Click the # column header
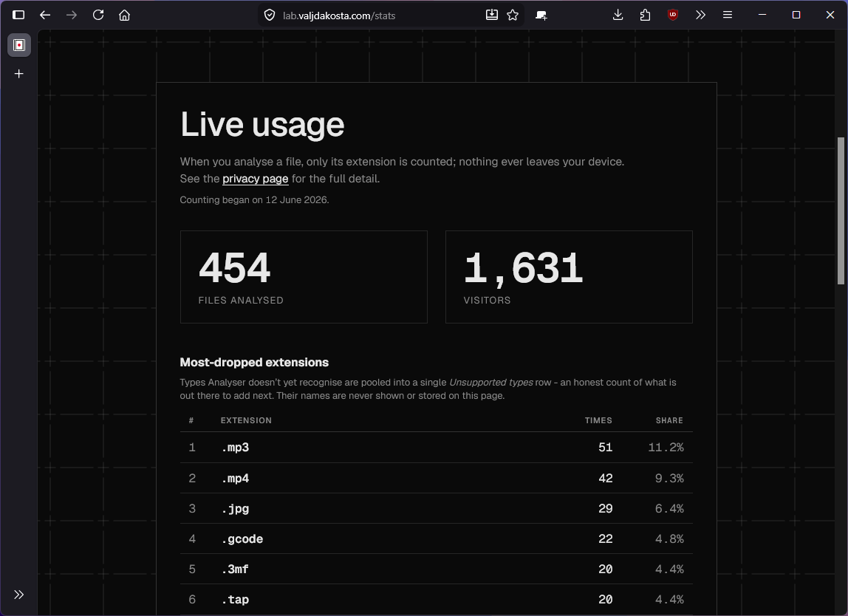 [x=191, y=420]
